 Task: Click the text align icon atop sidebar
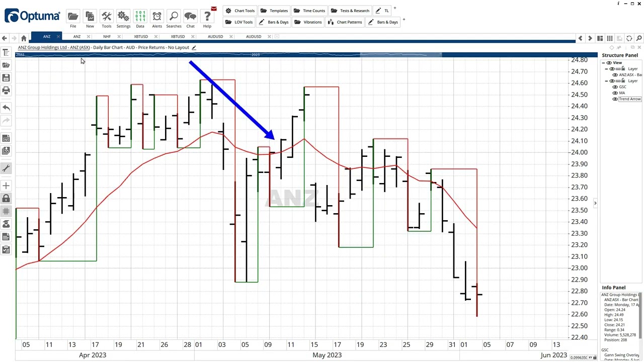6,52
